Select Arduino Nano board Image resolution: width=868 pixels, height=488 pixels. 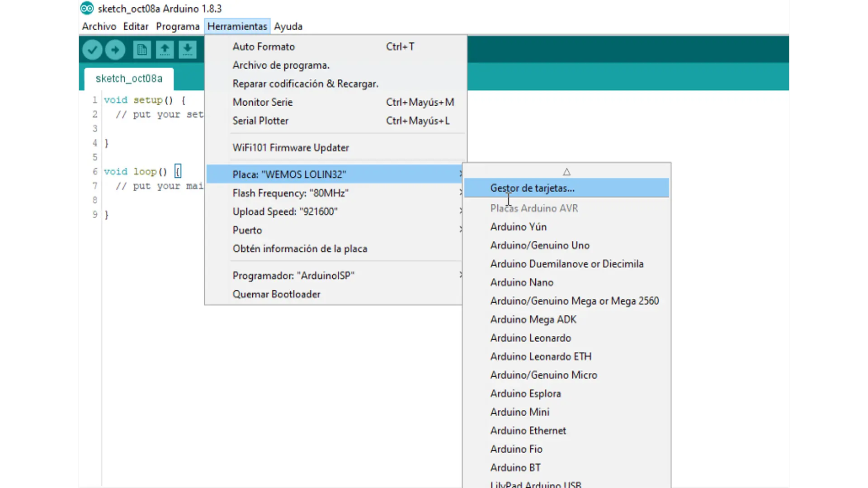click(566, 282)
